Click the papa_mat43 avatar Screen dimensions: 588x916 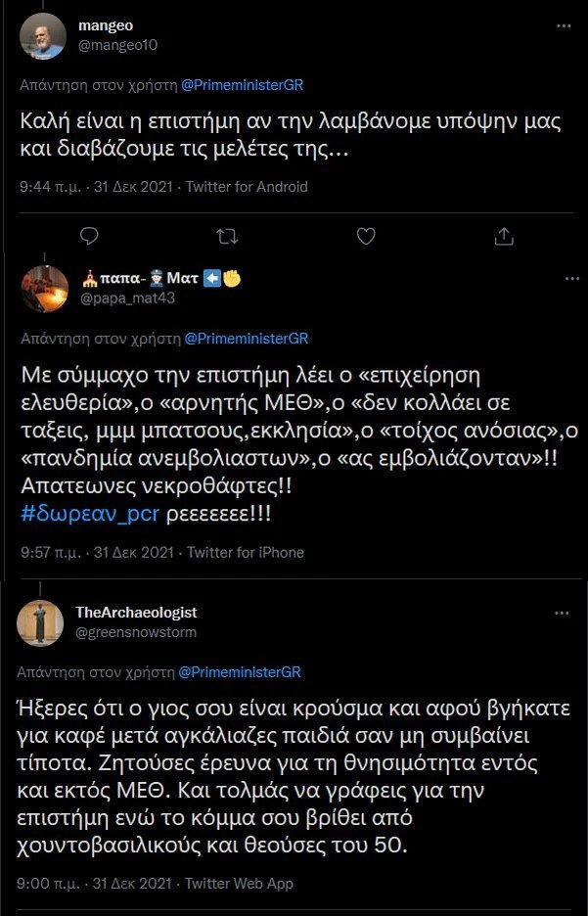pyautogui.click(x=45, y=289)
